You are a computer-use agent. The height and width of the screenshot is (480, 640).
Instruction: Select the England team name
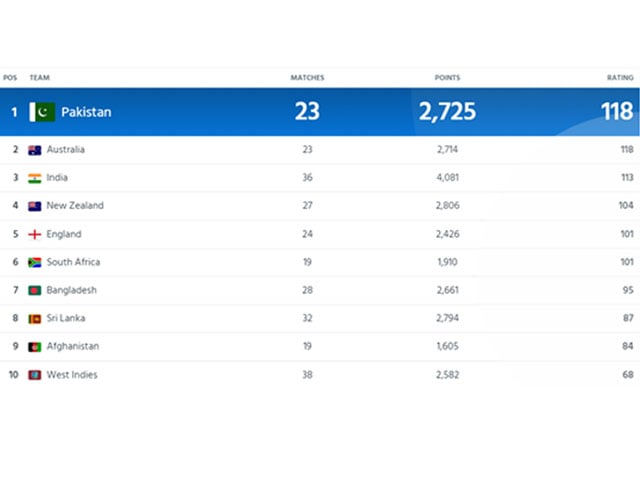64,234
